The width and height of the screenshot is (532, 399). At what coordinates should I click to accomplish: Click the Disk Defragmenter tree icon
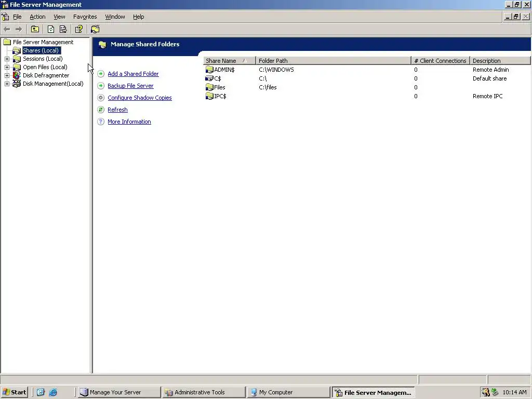(x=17, y=75)
